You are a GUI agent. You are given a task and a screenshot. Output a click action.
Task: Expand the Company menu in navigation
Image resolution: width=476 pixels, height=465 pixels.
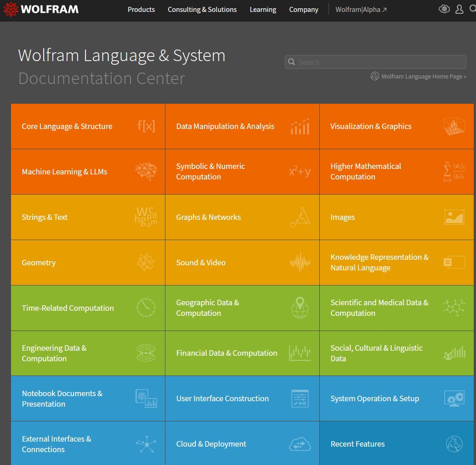(304, 9)
